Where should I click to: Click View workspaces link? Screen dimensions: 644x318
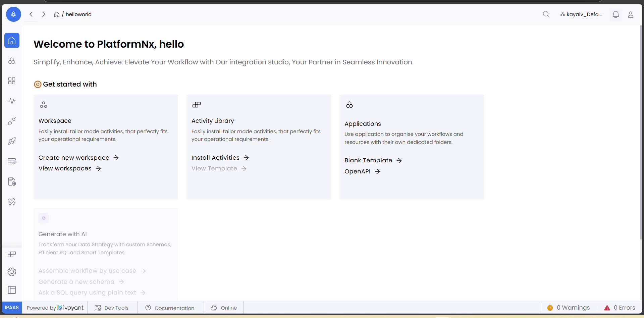70,168
